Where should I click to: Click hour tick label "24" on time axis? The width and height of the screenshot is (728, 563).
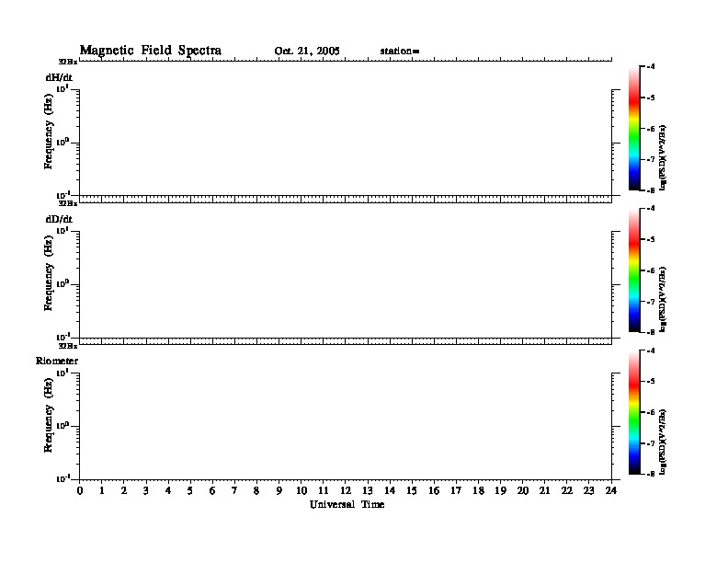[611, 490]
